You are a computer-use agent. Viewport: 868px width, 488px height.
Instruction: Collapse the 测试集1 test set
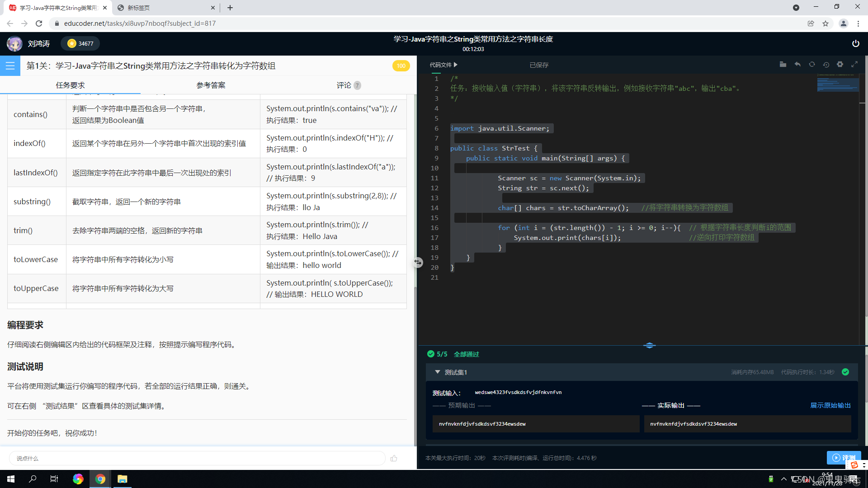point(437,372)
